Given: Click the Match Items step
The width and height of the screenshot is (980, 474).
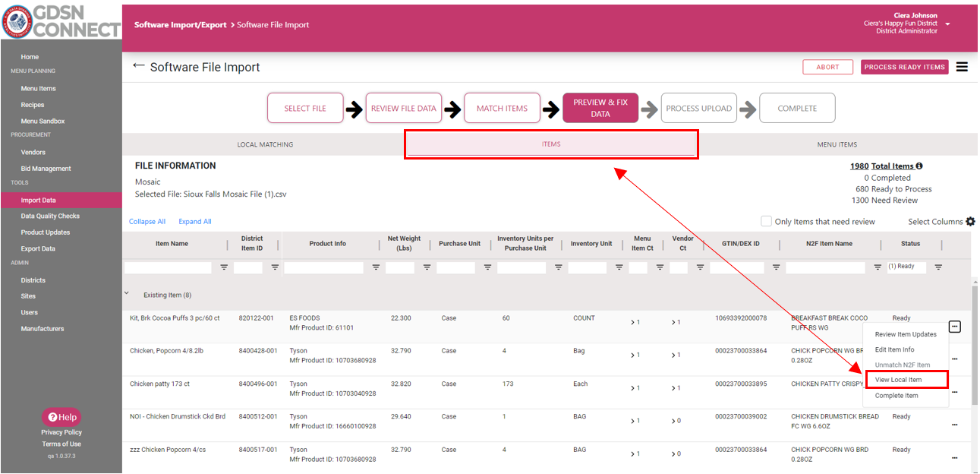Looking at the screenshot, I should 502,108.
